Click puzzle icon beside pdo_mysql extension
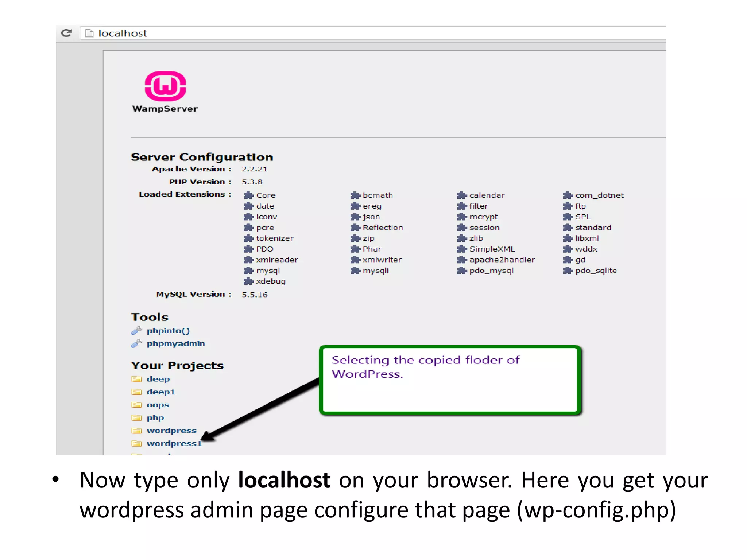 (x=462, y=271)
